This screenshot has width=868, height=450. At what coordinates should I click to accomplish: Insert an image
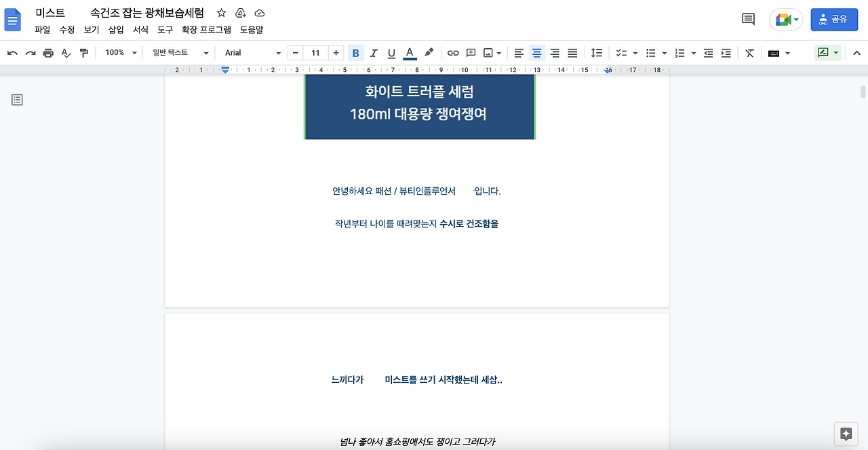488,52
